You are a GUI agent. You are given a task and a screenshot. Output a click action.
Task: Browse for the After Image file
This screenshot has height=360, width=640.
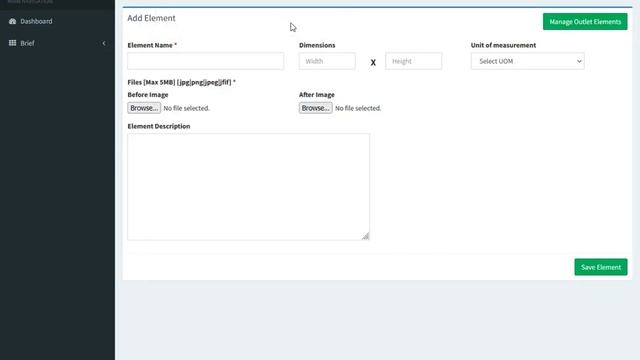pos(316,108)
